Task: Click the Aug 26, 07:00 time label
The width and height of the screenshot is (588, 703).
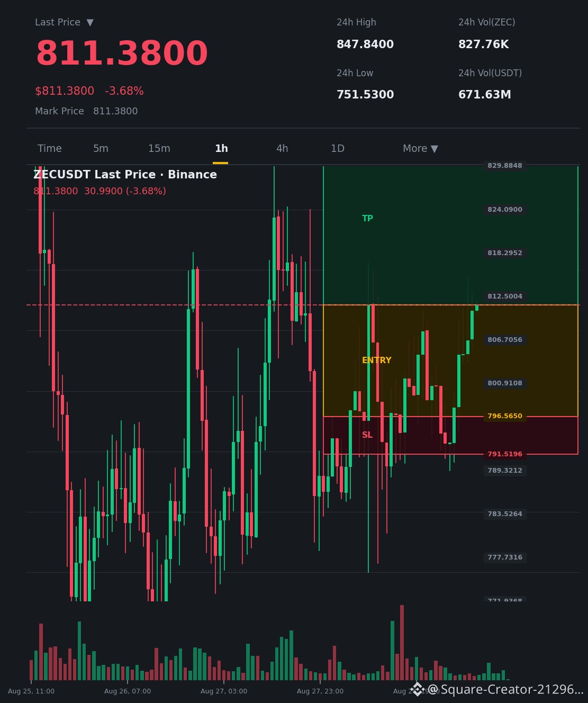Action: coord(128,691)
